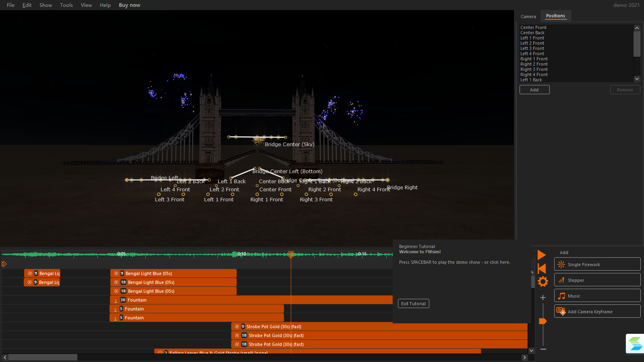Zoom in the timeline with the plus icon
The image size is (644, 362).
pyautogui.click(x=543, y=298)
